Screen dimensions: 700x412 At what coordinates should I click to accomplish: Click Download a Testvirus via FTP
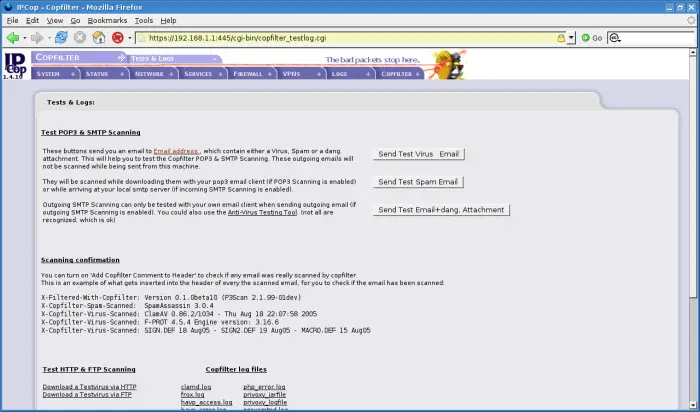click(x=87, y=395)
